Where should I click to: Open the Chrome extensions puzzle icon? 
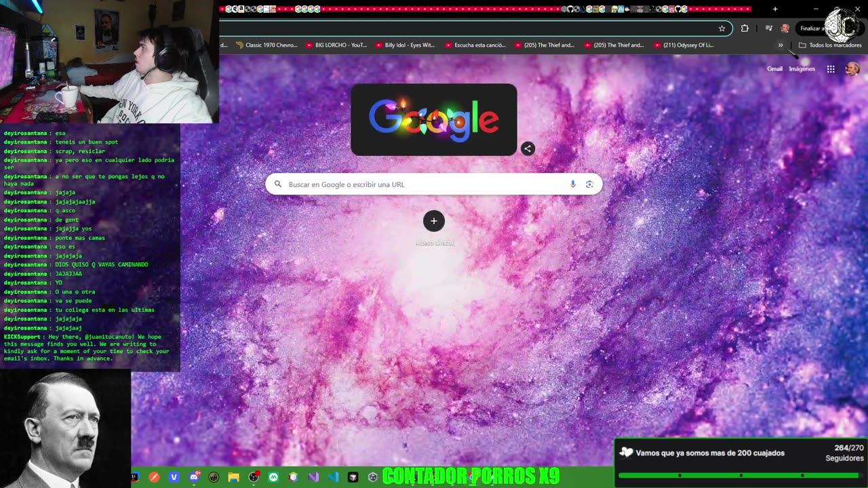pyautogui.click(x=745, y=28)
